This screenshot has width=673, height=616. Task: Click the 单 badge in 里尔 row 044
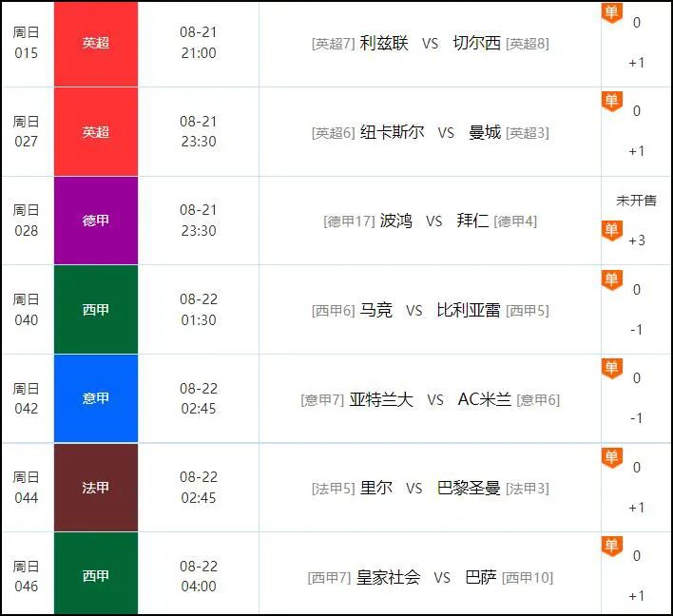(x=611, y=457)
